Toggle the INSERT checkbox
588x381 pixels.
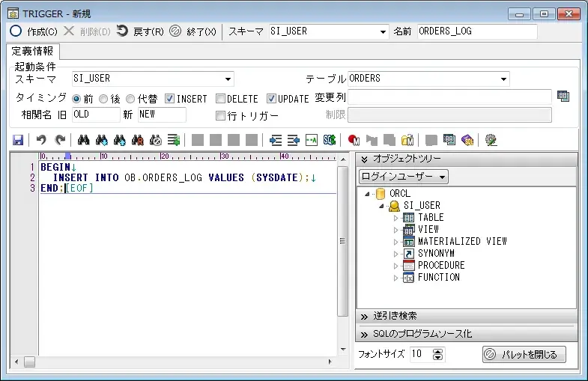point(169,99)
